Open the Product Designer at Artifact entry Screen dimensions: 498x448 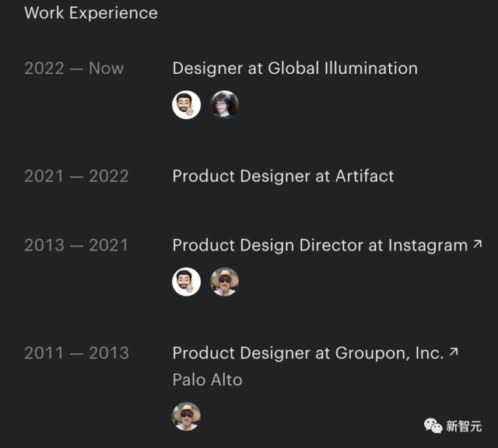(x=283, y=176)
